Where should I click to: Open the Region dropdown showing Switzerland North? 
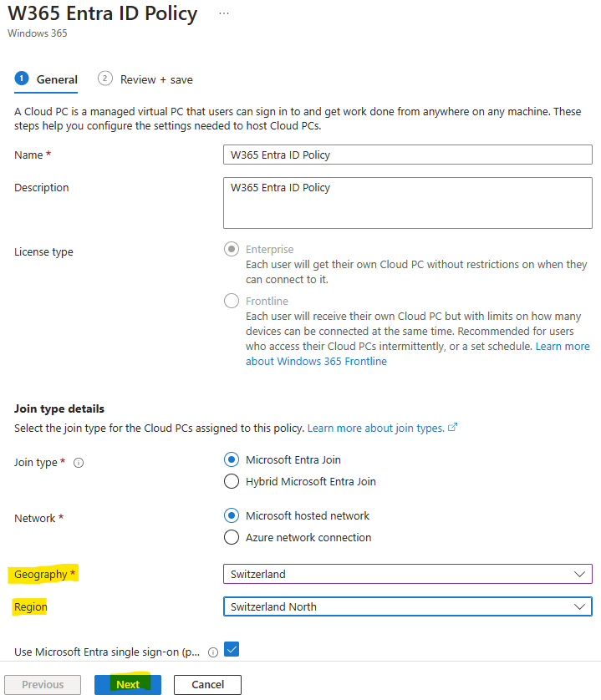408,606
